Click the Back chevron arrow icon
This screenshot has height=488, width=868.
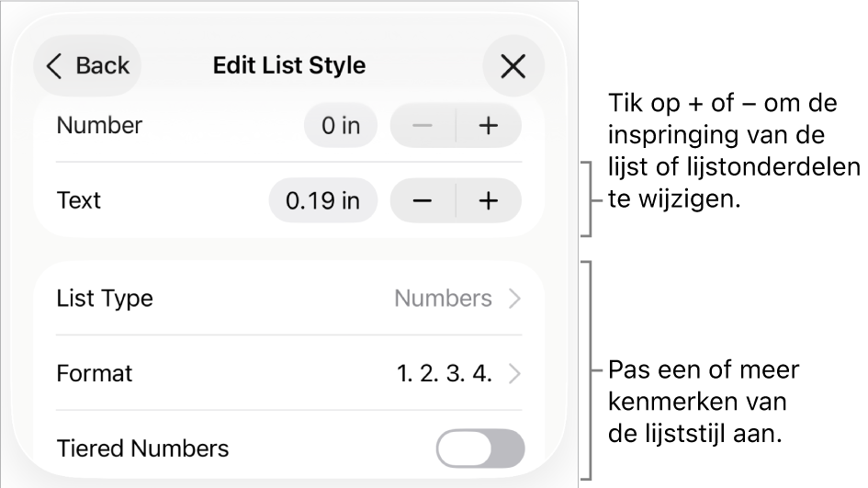pos(55,66)
